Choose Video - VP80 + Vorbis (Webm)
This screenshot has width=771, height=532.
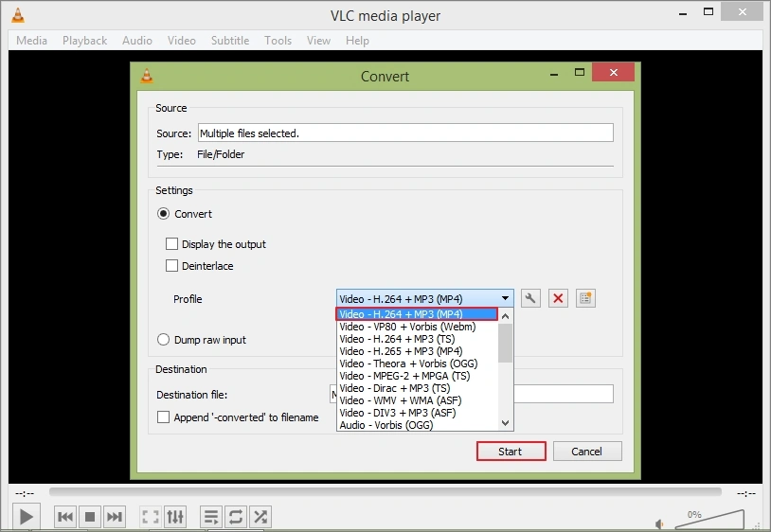pyautogui.click(x=418, y=327)
